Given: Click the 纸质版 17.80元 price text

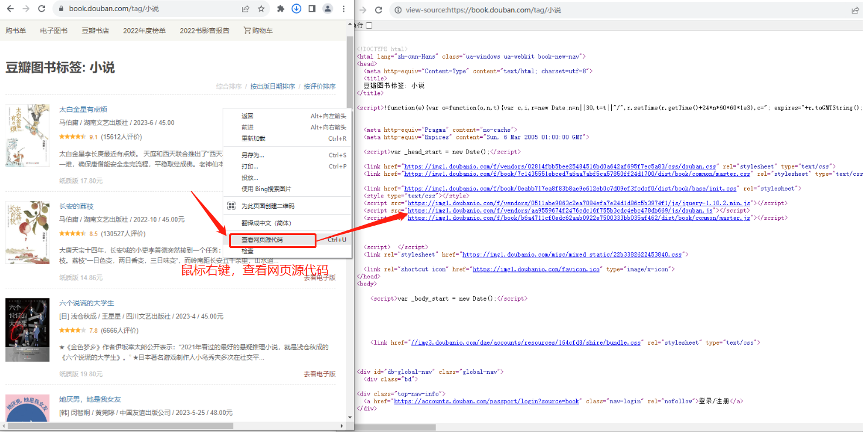Looking at the screenshot, I should tap(81, 181).
